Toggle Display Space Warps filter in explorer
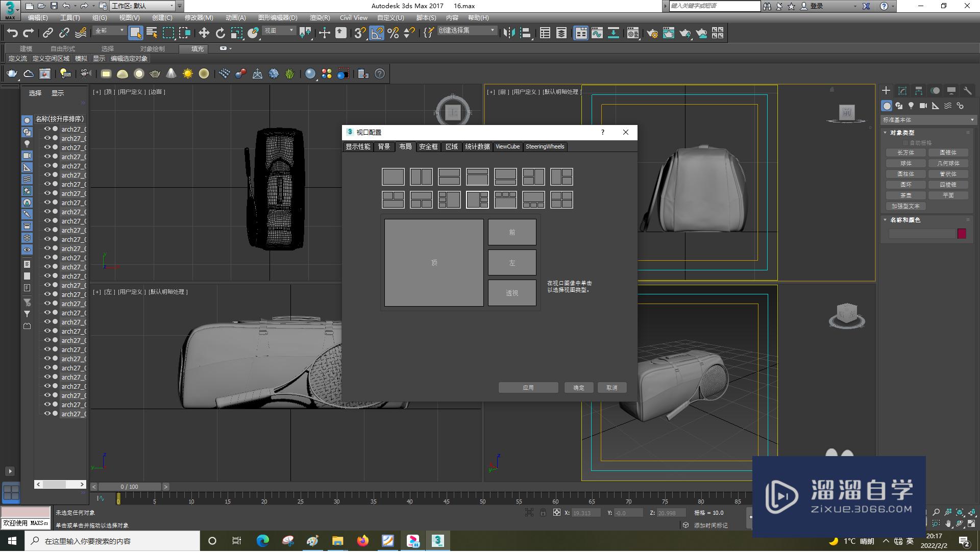The width and height of the screenshot is (980, 552). click(27, 179)
